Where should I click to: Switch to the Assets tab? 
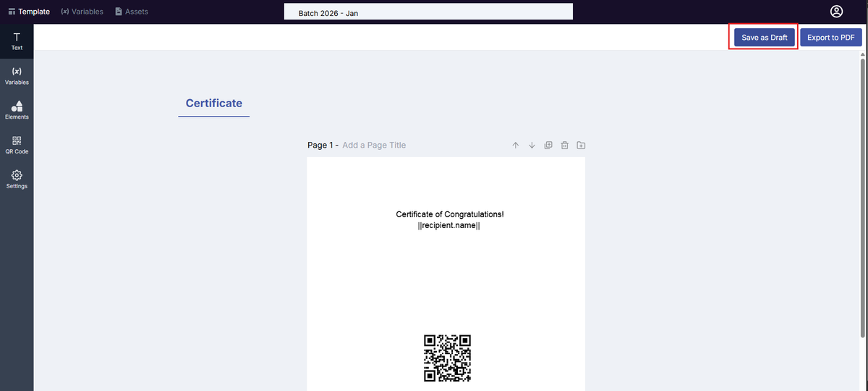tap(132, 12)
